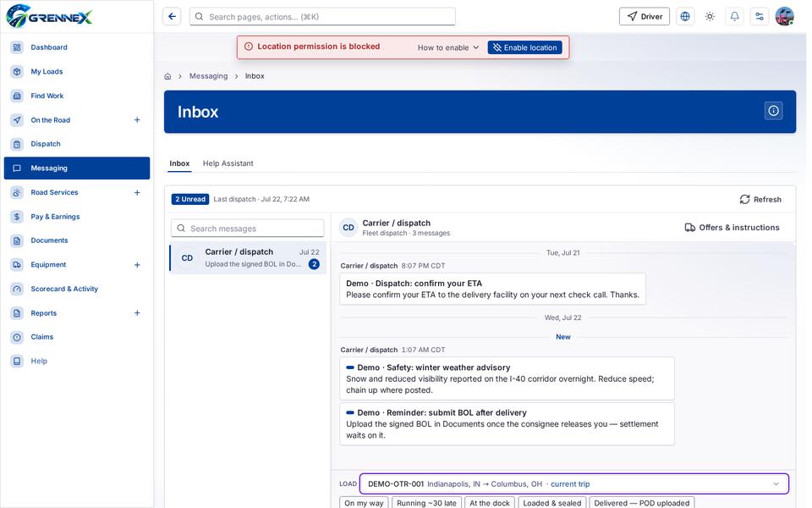
Task: Click the Pay & Earnings dollar icon
Action: click(x=17, y=217)
